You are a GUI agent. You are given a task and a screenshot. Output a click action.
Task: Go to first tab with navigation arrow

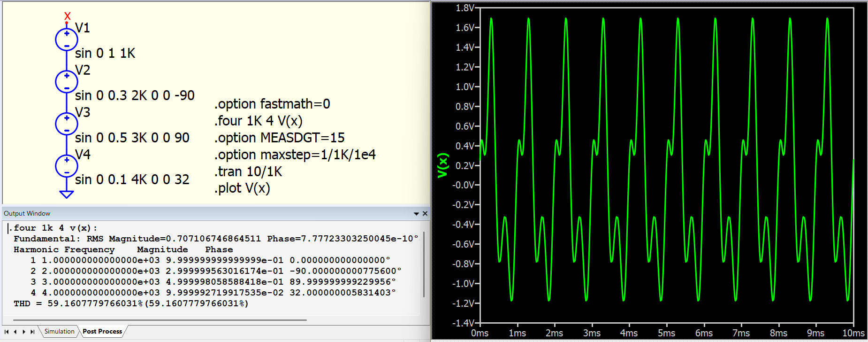pyautogui.click(x=7, y=332)
